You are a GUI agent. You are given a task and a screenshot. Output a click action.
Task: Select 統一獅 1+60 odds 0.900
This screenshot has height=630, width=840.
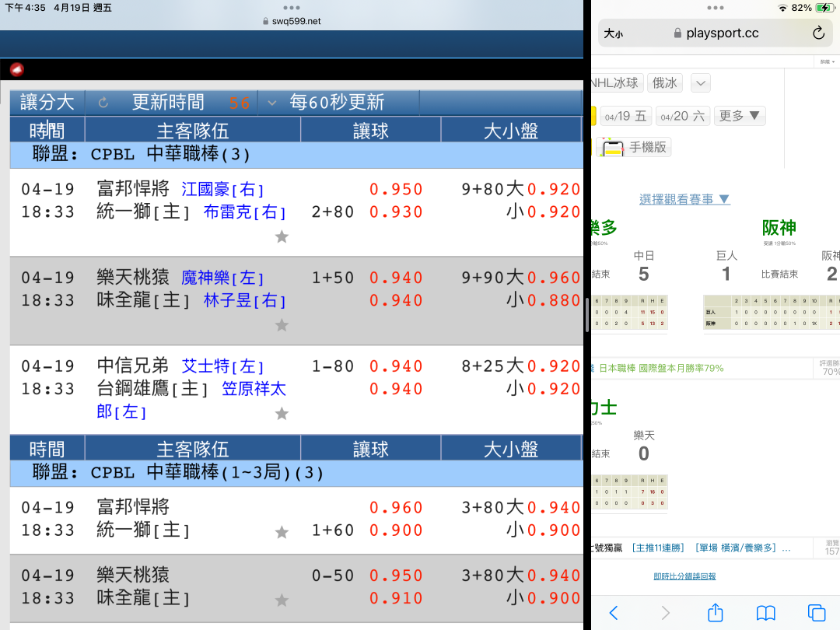point(397,530)
